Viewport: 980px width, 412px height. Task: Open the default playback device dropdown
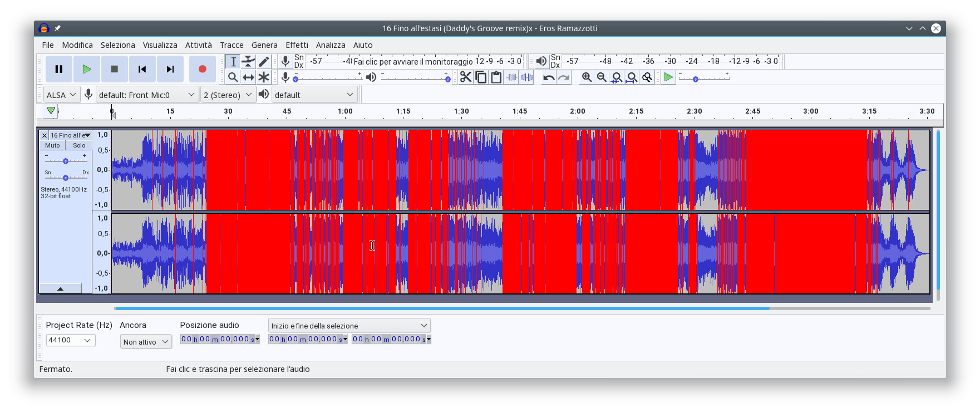click(x=314, y=95)
